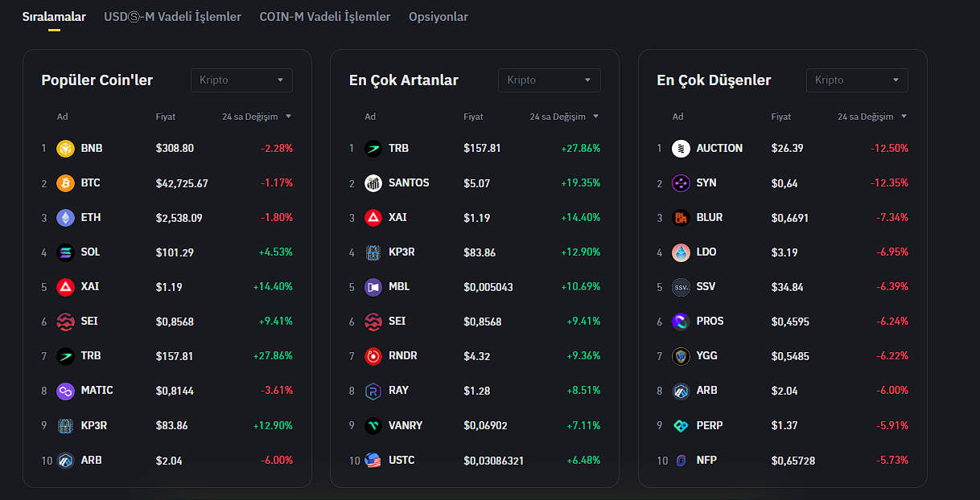The image size is (980, 500).
Task: Open the BLUR token link
Action: (x=710, y=218)
